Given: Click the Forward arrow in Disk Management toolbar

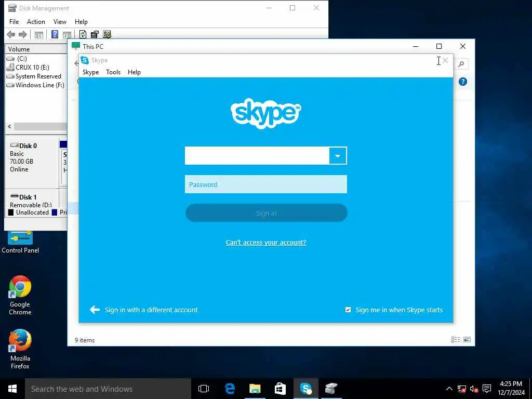Looking at the screenshot, I should 23,34.
